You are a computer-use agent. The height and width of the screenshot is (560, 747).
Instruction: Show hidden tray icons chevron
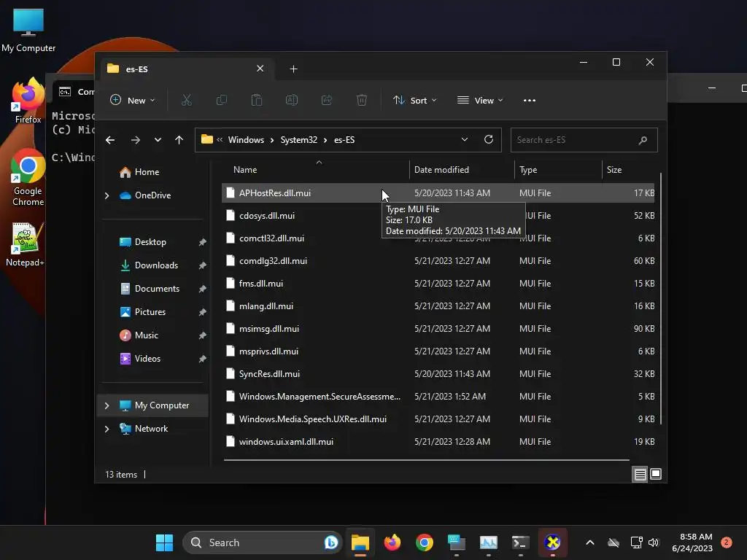[589, 542]
